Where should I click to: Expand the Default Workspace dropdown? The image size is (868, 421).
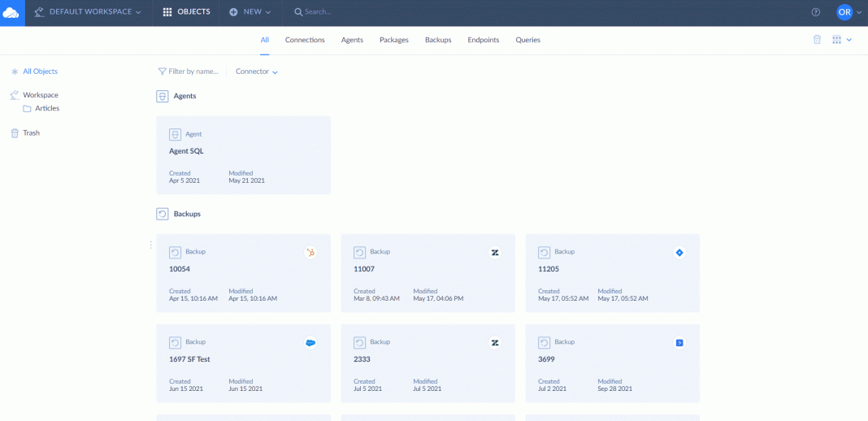[x=88, y=12]
